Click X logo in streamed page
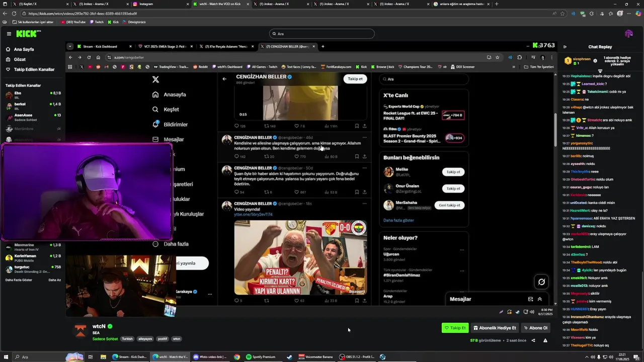The width and height of the screenshot is (644, 362). 155,79
